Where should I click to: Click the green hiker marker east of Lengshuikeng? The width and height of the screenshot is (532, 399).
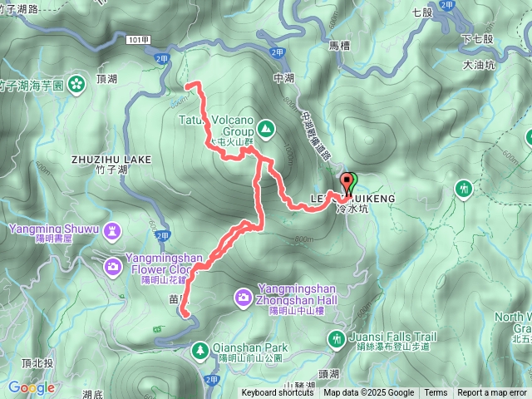tap(464, 189)
